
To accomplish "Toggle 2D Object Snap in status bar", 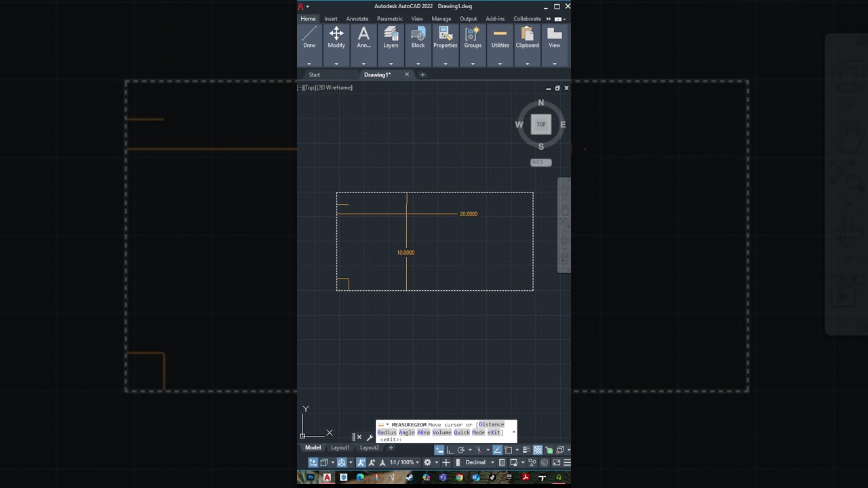I will coord(508,450).
